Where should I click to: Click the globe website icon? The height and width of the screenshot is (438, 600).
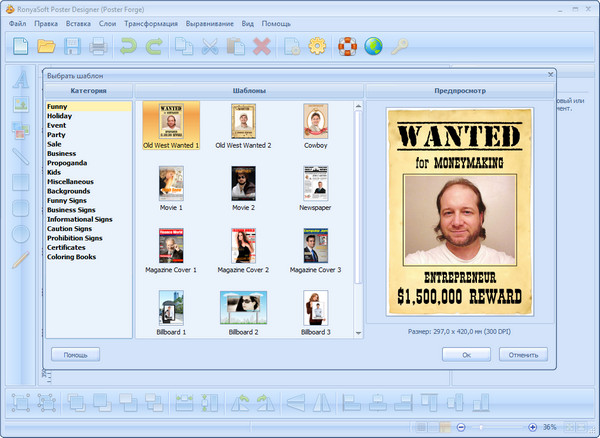(x=374, y=45)
